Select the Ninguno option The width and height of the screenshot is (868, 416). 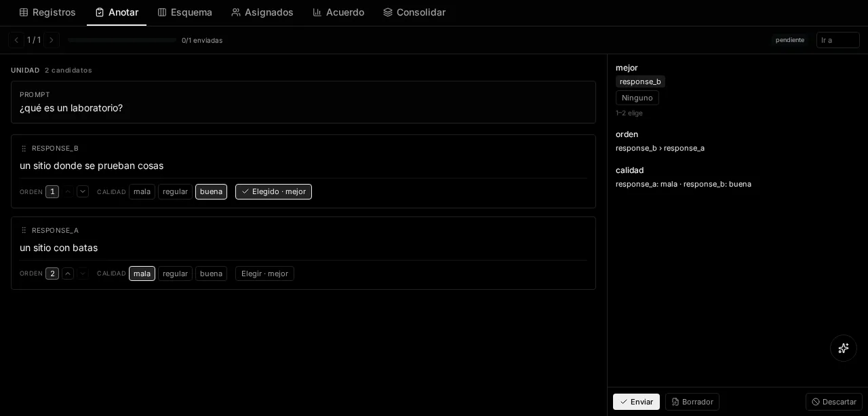637,98
